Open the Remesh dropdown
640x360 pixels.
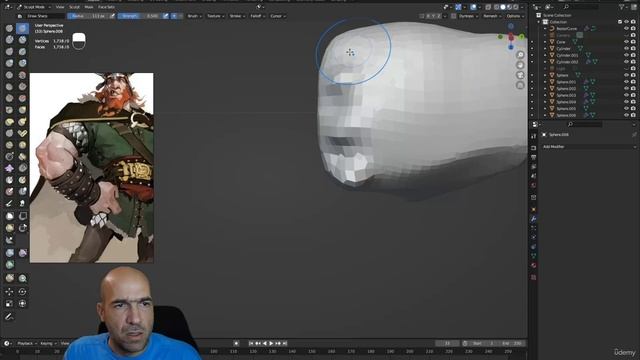click(492, 16)
